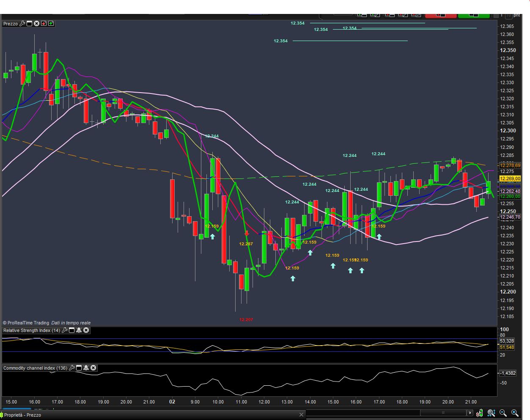Click the zoom-in magnifier icon

[515, 413]
